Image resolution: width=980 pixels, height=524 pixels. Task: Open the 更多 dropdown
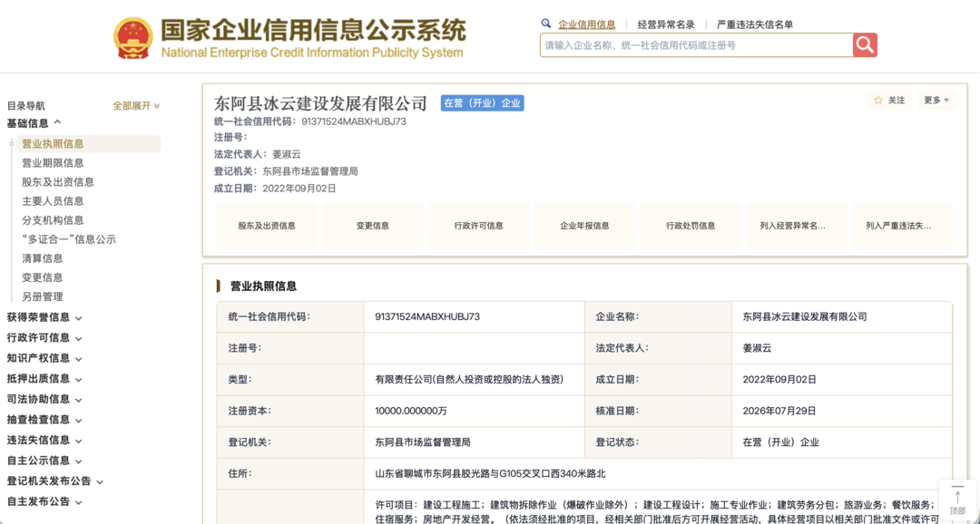(x=936, y=100)
